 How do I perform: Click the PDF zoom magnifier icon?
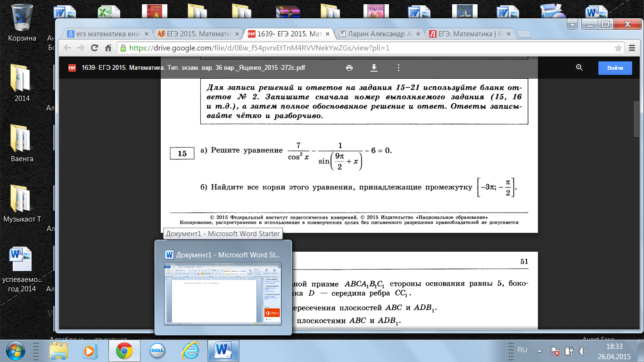[x=579, y=67]
